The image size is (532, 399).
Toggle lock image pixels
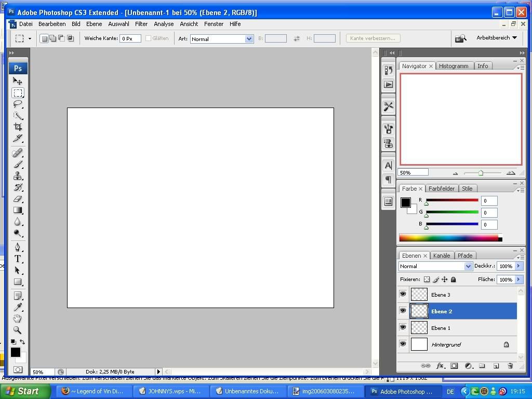click(436, 280)
